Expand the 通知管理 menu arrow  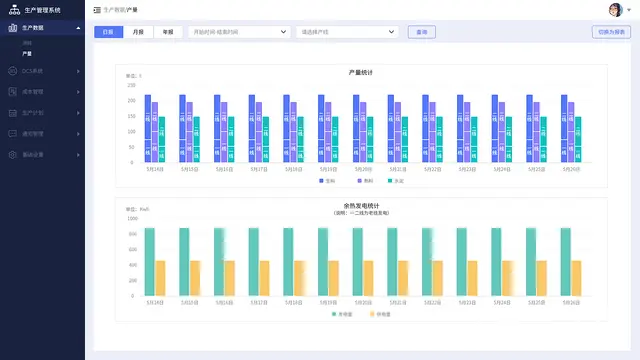[78, 134]
